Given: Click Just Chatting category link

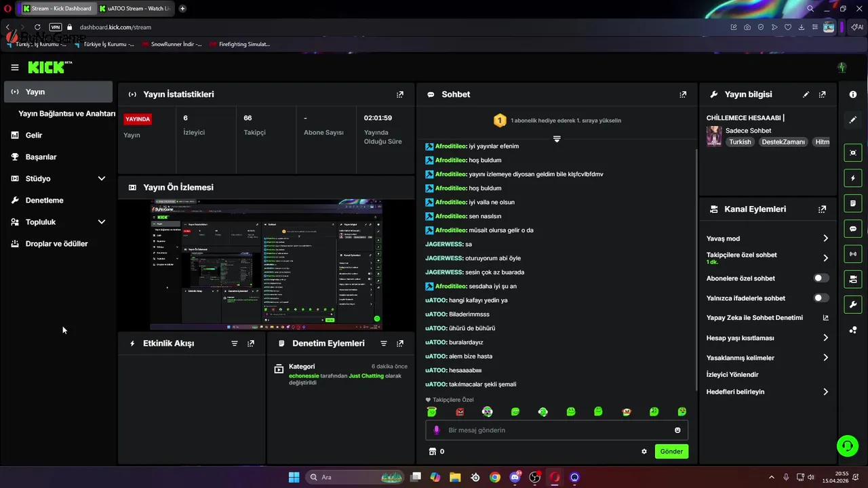Looking at the screenshot, I should tap(366, 375).
